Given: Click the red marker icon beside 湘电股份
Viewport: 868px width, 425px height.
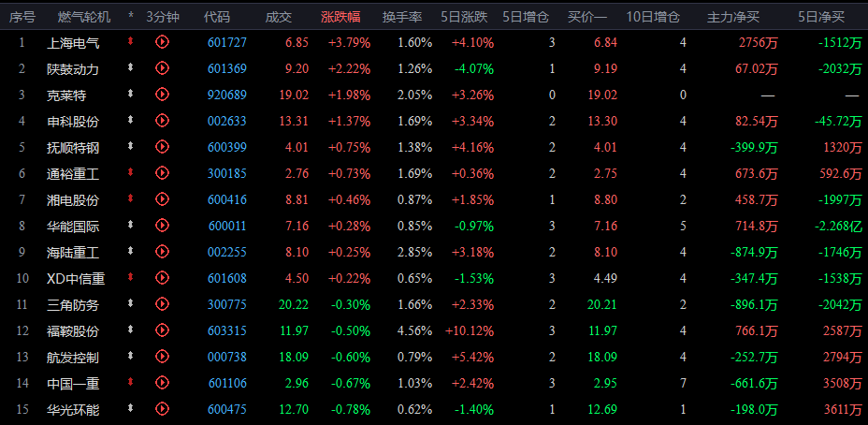Looking at the screenshot, I should [x=131, y=198].
